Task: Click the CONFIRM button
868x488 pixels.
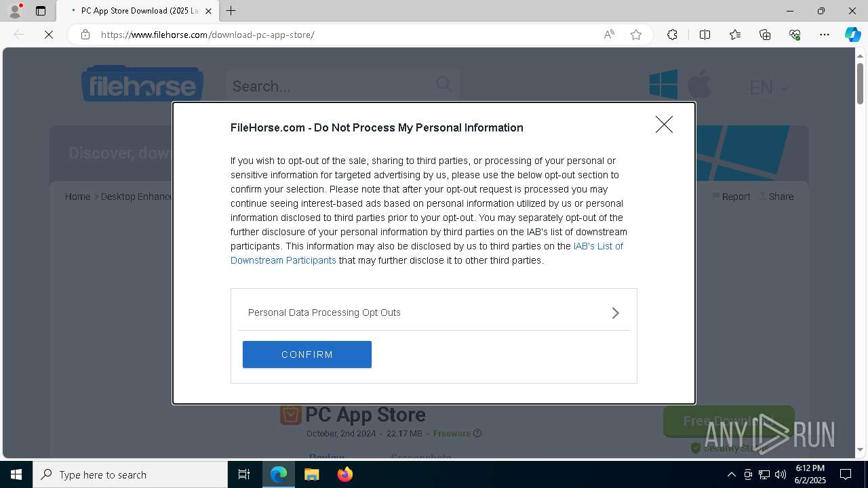Action: tap(307, 354)
